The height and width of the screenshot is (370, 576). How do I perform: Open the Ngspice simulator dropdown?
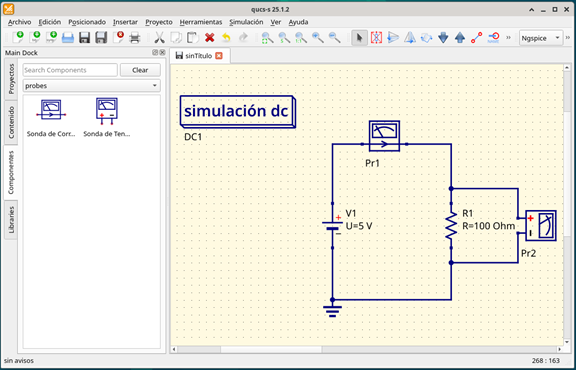coord(541,38)
